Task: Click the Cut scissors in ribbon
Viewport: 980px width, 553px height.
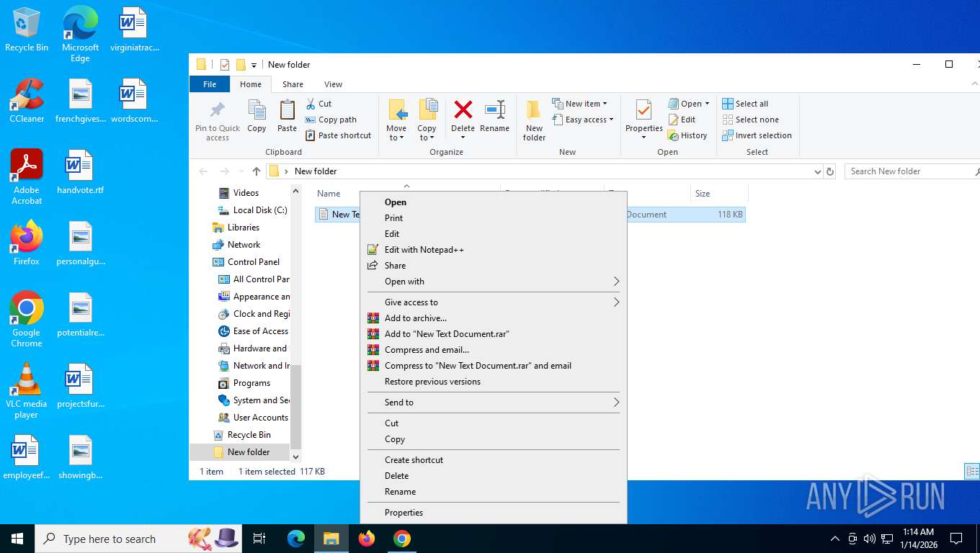Action: 319,104
